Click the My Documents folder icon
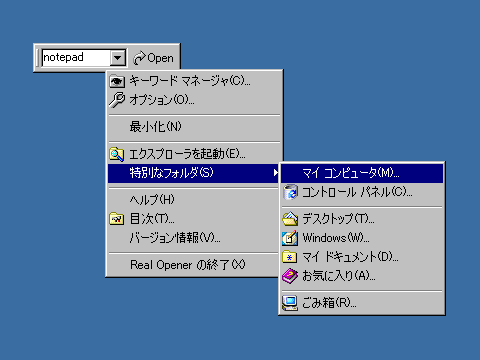Image resolution: width=480 pixels, height=360 pixels. click(290, 257)
